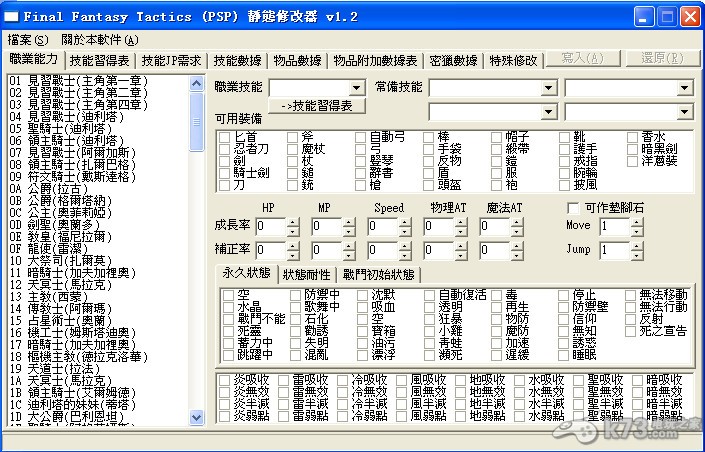This screenshot has width=705, height=452.
Task: Click the job list scrollbar thumb
Action: 196,121
